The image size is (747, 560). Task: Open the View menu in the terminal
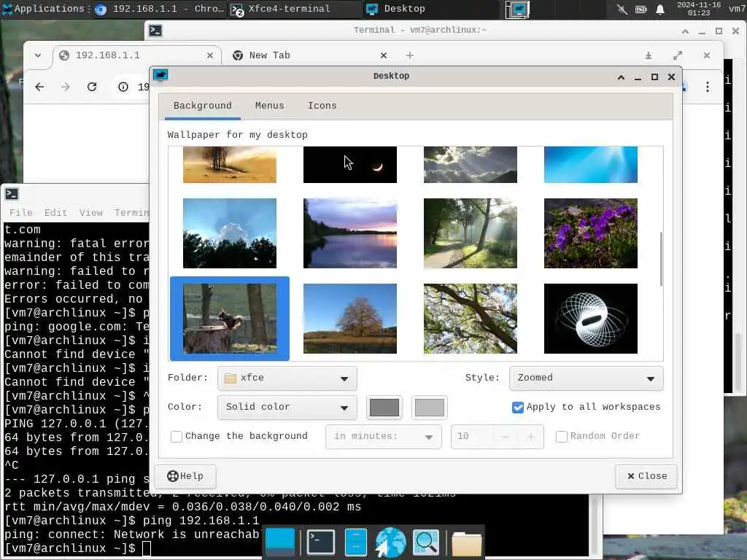91,212
